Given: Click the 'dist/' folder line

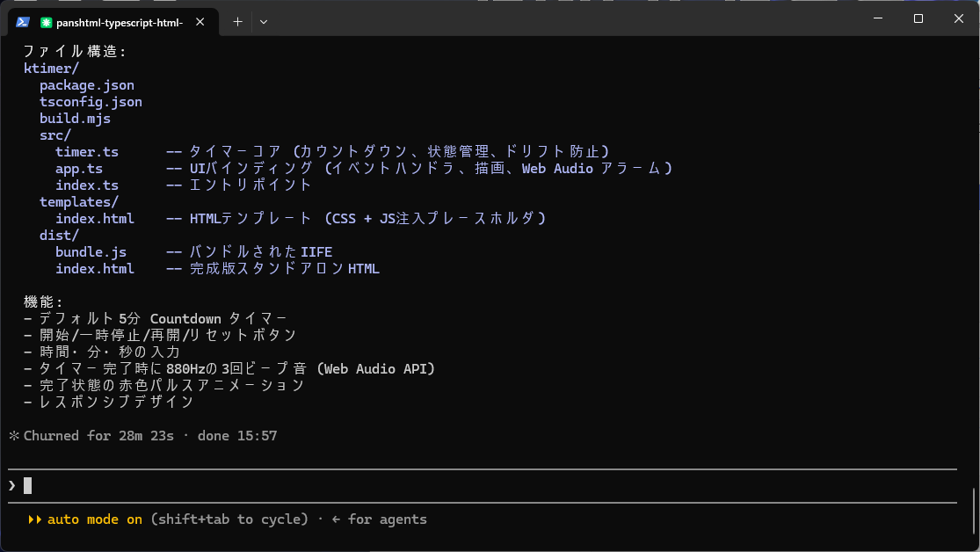Looking at the screenshot, I should pyautogui.click(x=60, y=235).
